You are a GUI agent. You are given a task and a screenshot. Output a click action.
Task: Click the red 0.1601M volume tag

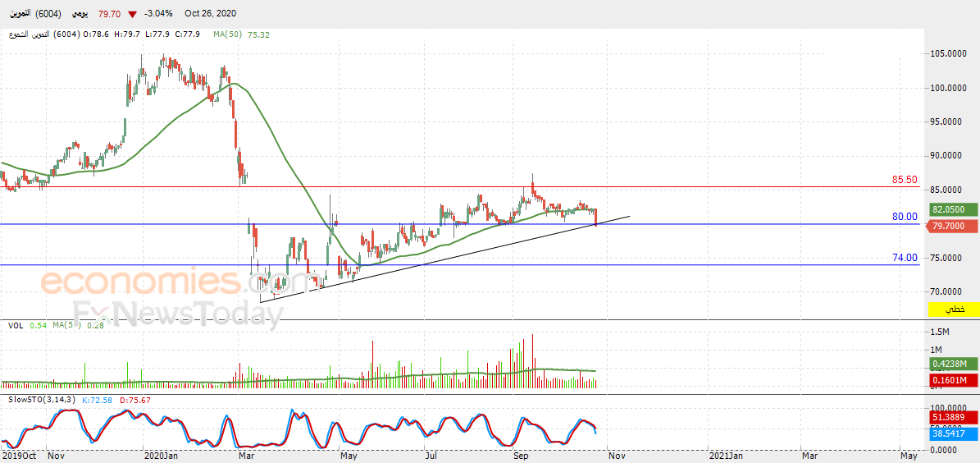(x=954, y=380)
